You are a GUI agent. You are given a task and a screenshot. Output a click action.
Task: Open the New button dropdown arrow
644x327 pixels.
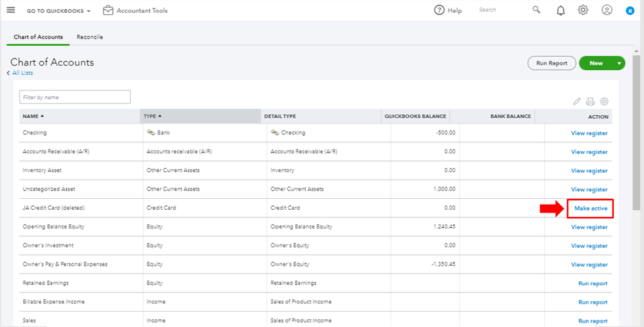620,63
